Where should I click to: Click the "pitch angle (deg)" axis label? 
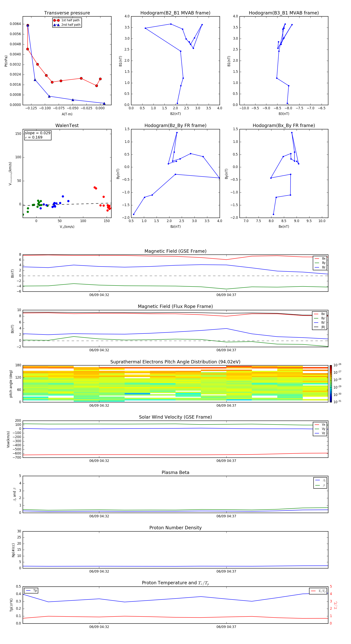point(11,384)
